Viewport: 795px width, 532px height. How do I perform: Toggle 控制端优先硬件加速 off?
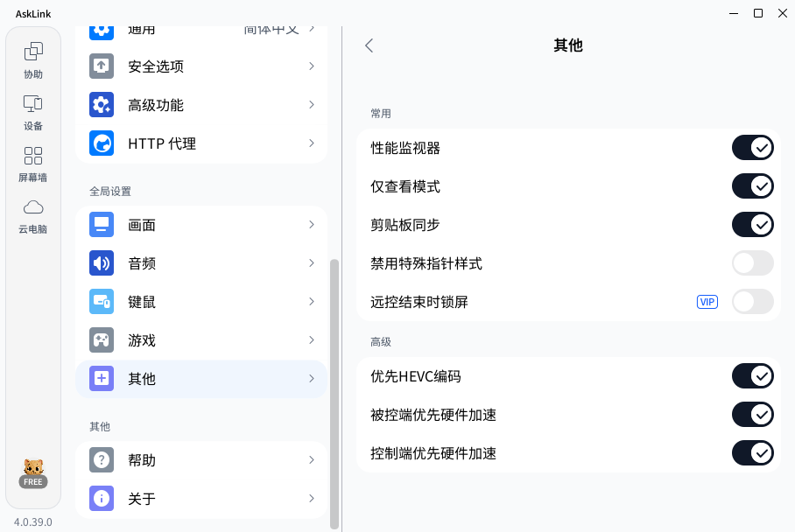[x=752, y=453]
